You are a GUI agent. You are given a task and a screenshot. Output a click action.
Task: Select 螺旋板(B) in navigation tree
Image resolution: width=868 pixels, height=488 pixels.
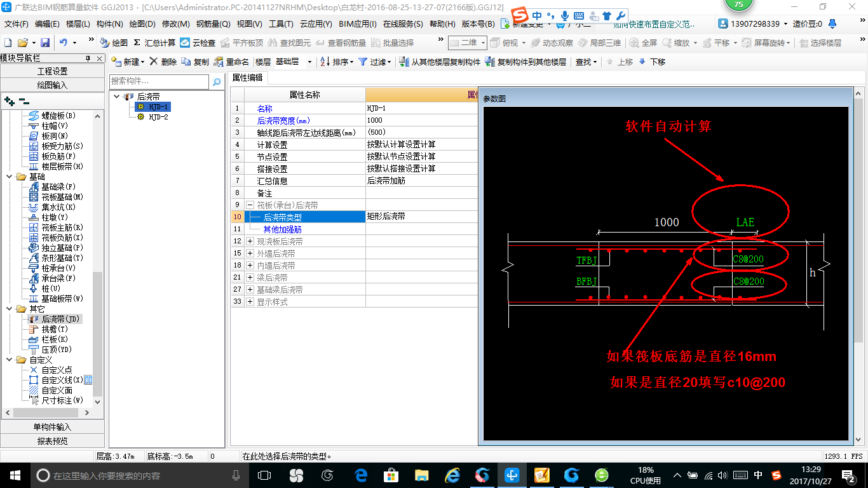point(58,116)
